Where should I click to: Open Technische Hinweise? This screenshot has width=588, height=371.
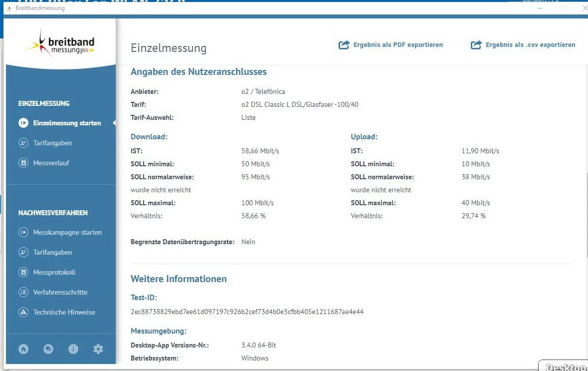tap(64, 312)
